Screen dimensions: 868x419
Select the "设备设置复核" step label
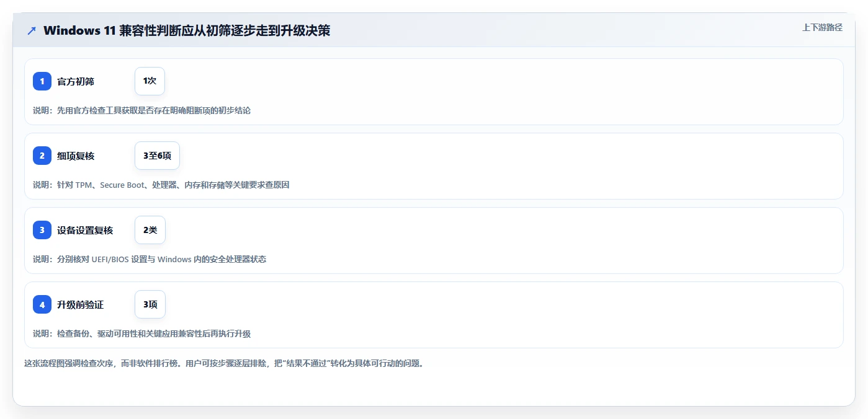coord(85,230)
